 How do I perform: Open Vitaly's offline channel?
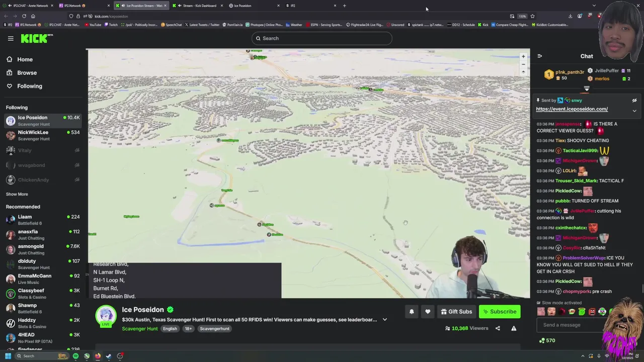click(x=43, y=150)
